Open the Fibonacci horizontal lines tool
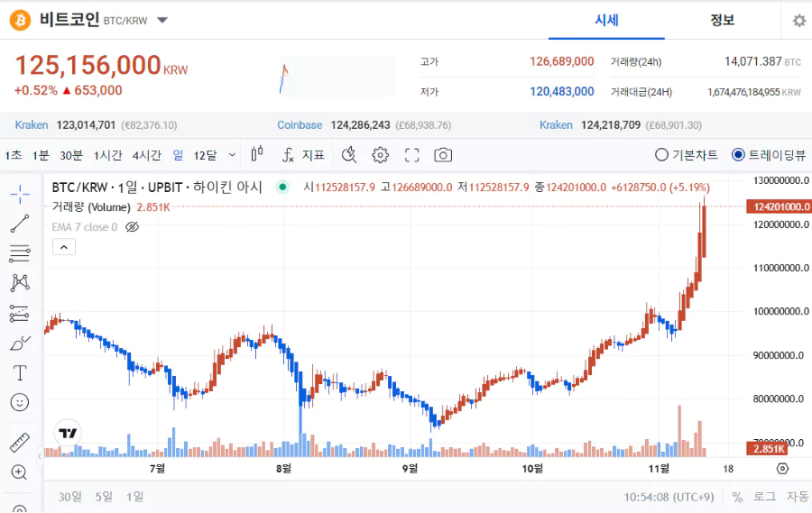This screenshot has height=513, width=812. pyautogui.click(x=20, y=253)
